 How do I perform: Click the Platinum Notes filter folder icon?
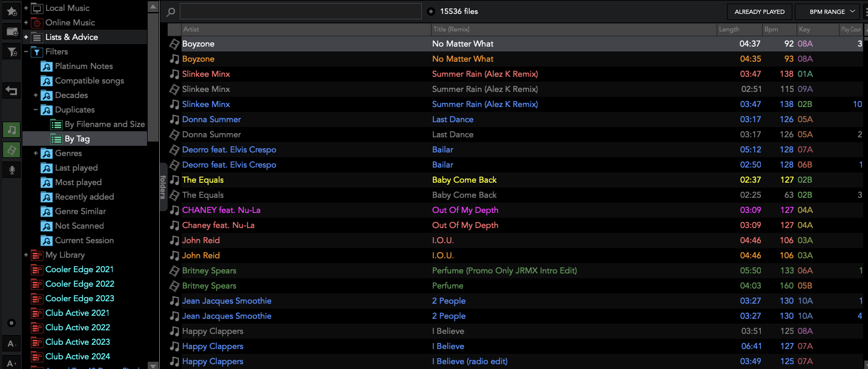[x=47, y=66]
